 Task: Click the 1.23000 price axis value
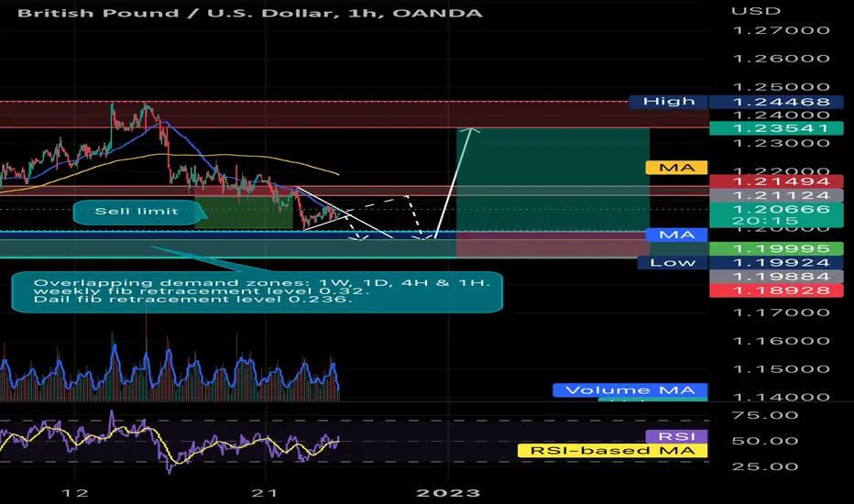782,143
